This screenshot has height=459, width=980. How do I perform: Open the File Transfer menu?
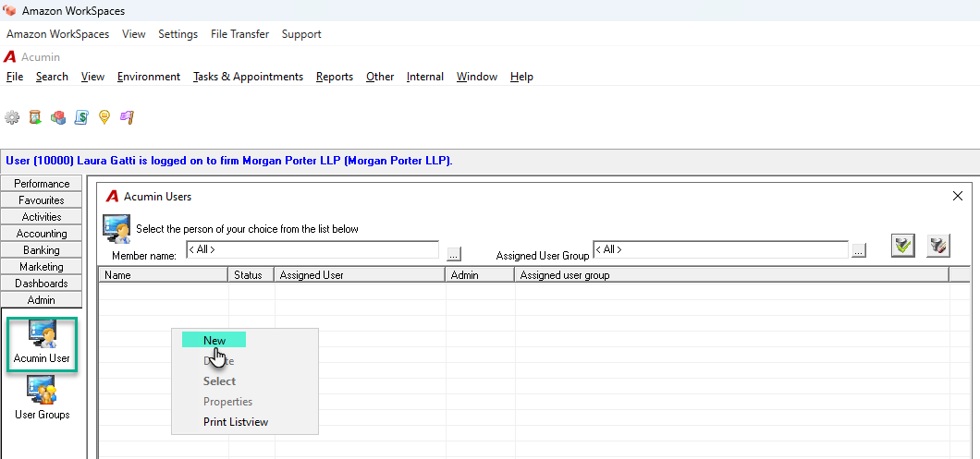(x=240, y=34)
